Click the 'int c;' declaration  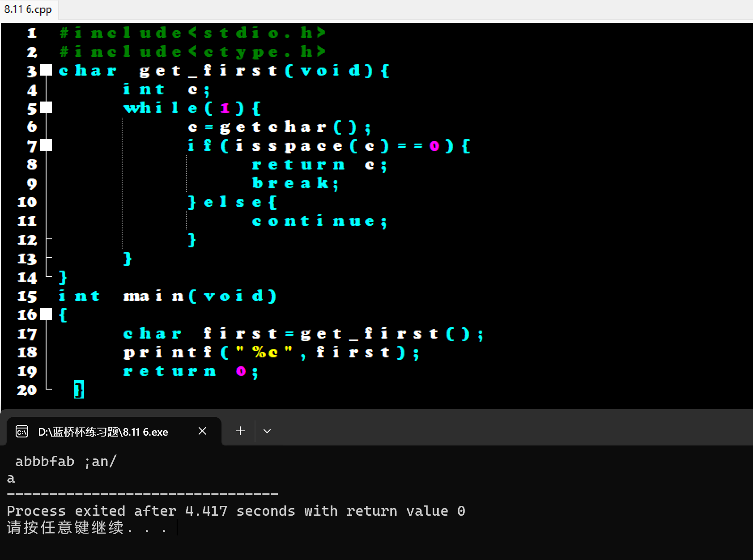pos(166,89)
